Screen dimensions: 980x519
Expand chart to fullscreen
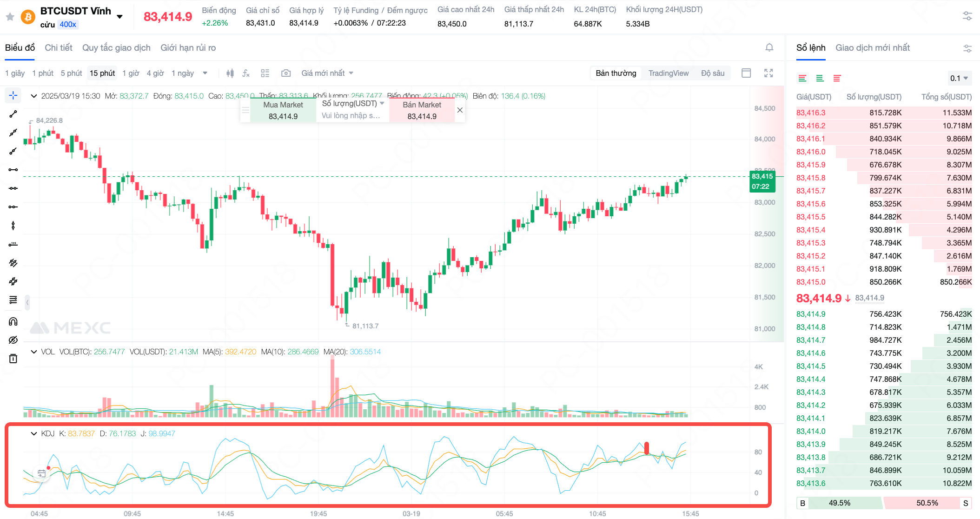[x=768, y=73]
